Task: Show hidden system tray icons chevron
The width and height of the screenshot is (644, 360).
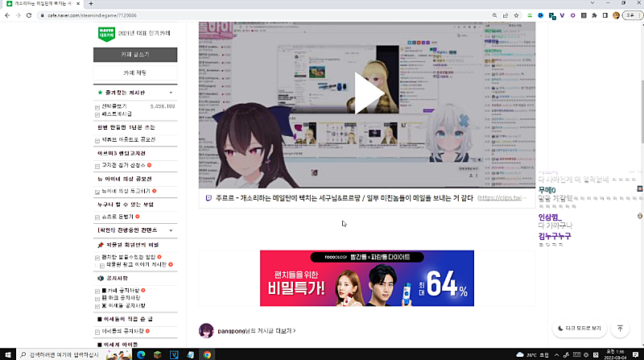Action: pos(556,354)
